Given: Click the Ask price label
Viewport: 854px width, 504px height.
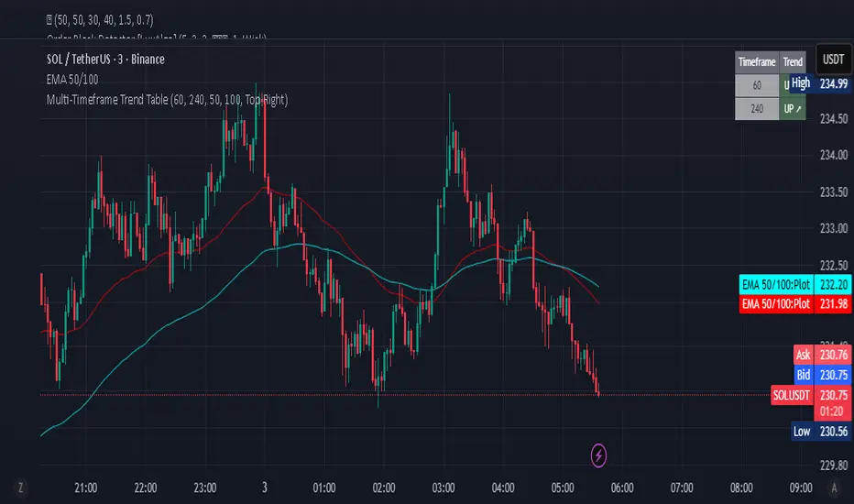Looking at the screenshot, I should [803, 355].
